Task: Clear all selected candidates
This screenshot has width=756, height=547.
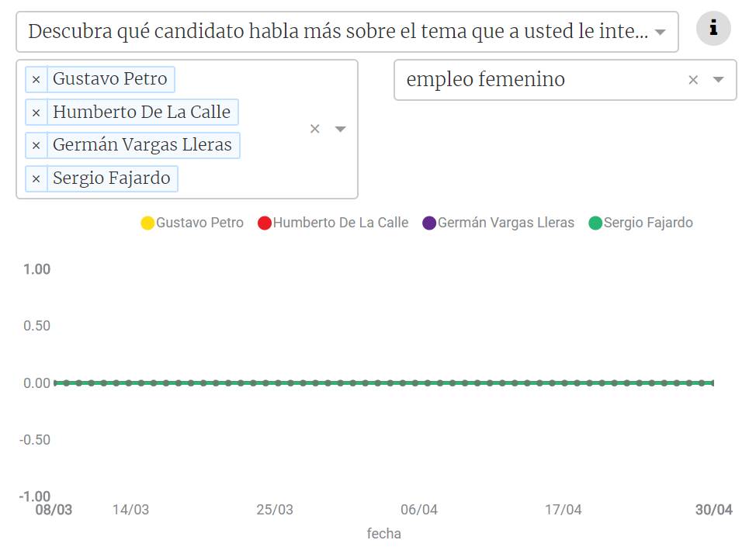Action: (314, 129)
